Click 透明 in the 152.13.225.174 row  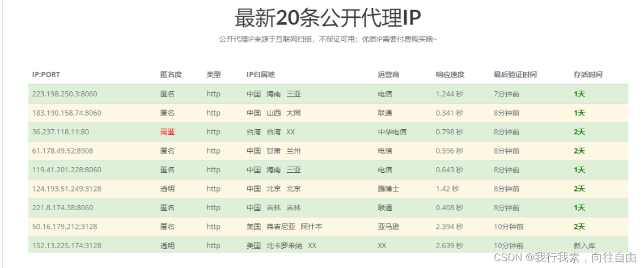[168, 245]
